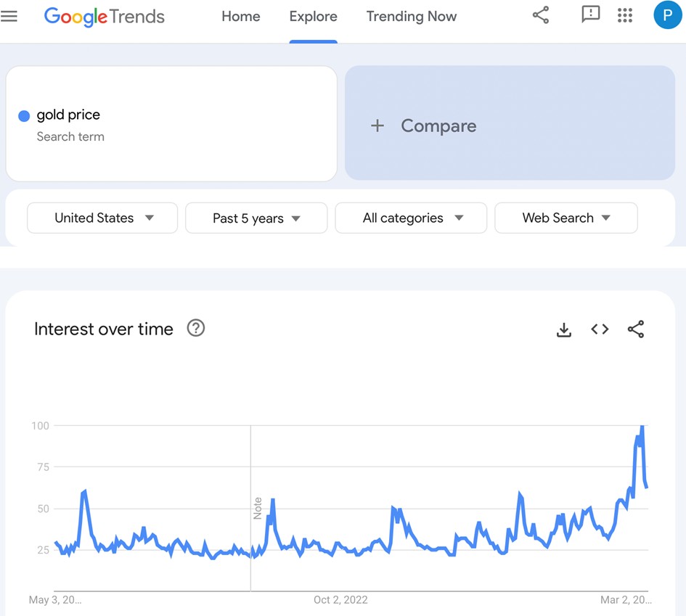686x616 pixels.
Task: Click the Google Trends logo
Action: [x=105, y=16]
